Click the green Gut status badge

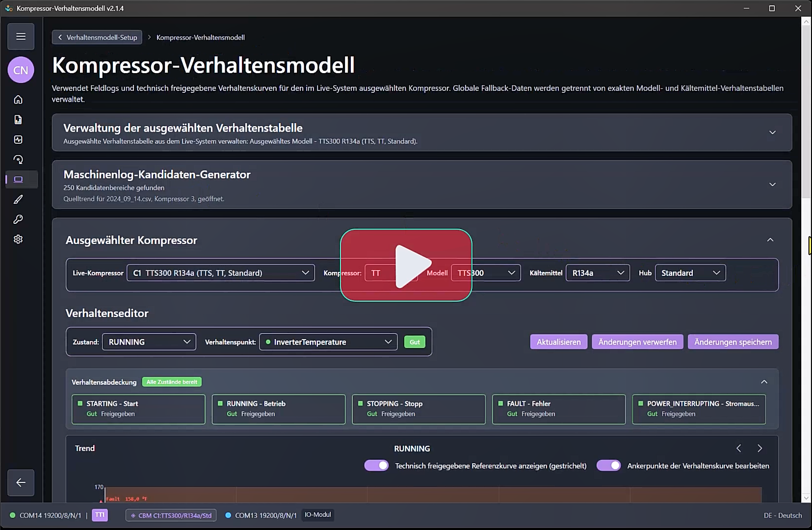coord(415,342)
